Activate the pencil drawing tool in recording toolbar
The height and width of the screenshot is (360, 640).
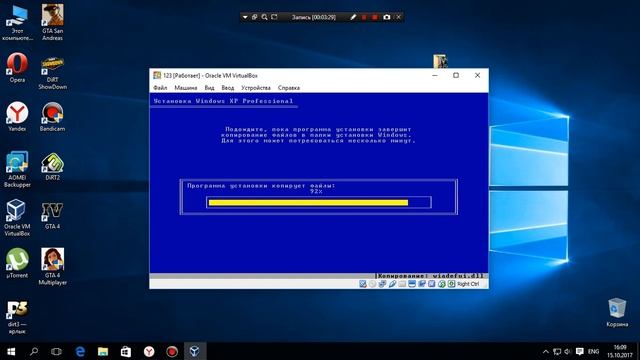353,17
